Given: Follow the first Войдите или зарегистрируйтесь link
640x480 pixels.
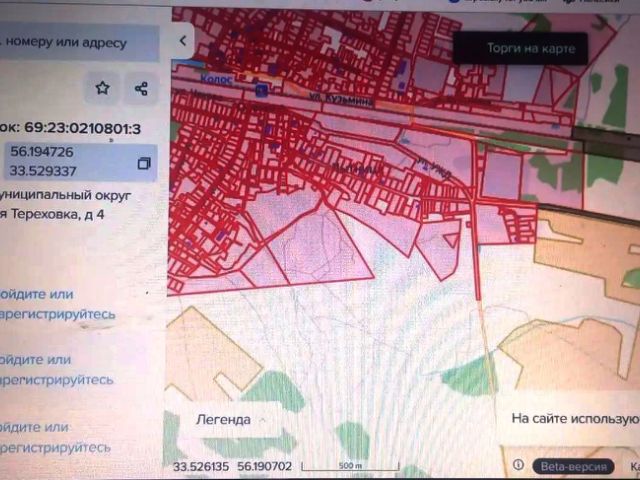Looking at the screenshot, I should coord(58,304).
